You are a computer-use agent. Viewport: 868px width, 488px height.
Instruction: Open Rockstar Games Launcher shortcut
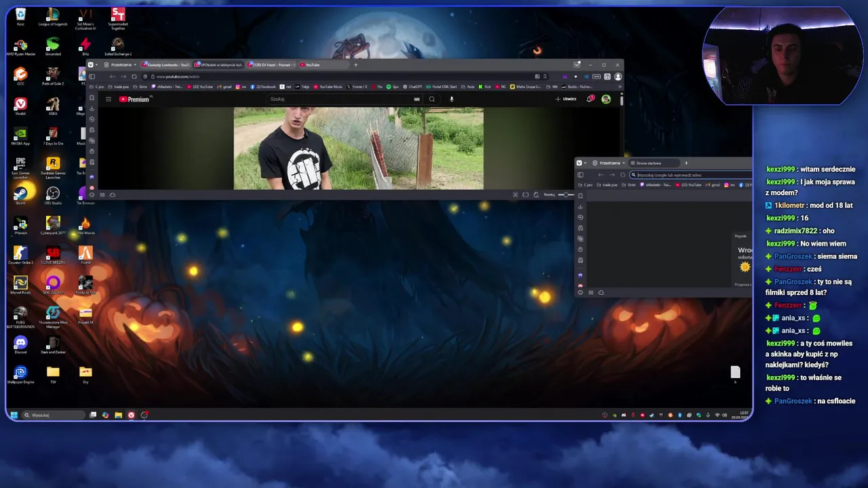53,167
